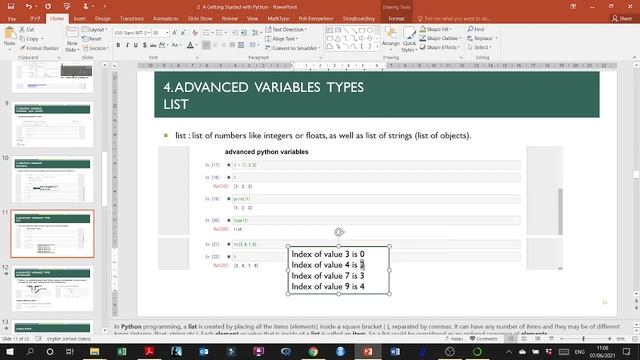This screenshot has width=640, height=360.
Task: Open the Layout dropdown
Action: pos(95,29)
